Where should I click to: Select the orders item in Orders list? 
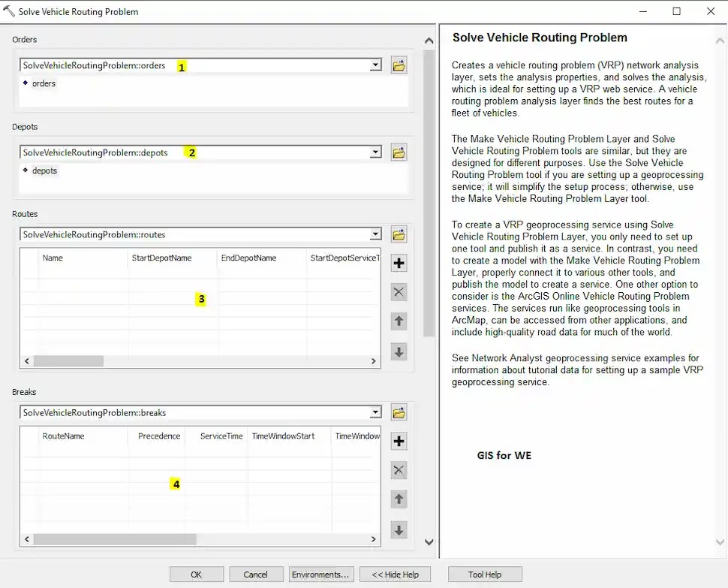click(x=44, y=83)
